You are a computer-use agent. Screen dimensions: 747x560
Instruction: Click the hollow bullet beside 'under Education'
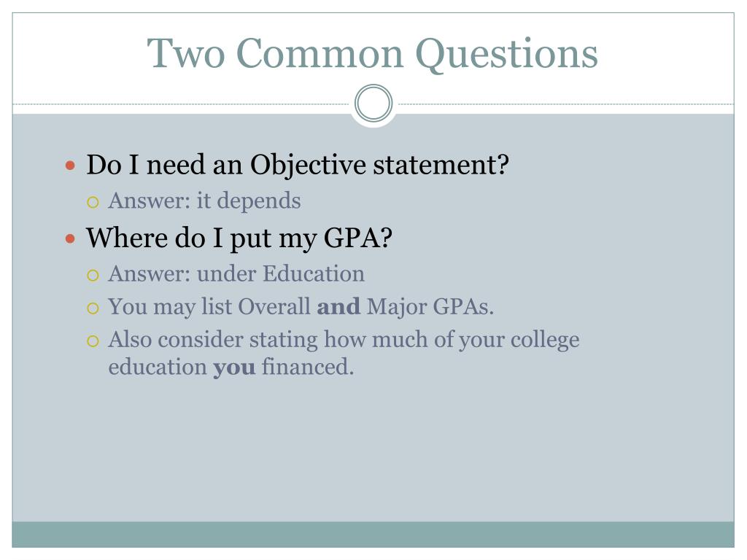[93, 276]
